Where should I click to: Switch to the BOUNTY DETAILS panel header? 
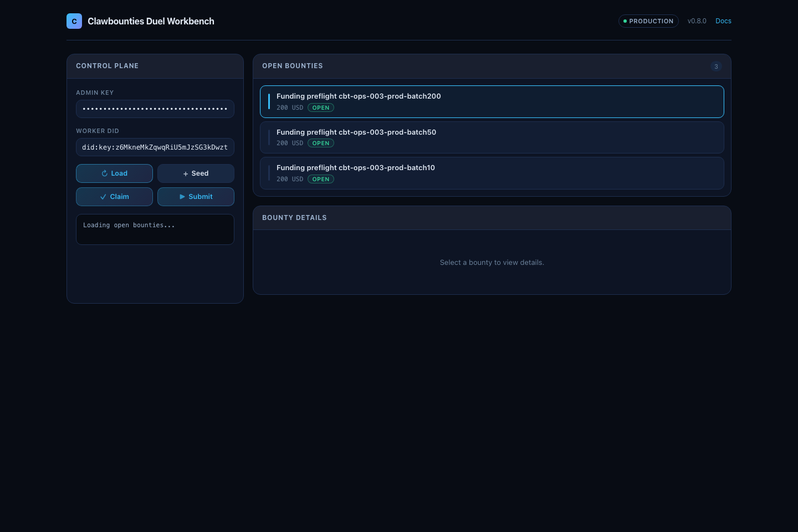click(294, 218)
